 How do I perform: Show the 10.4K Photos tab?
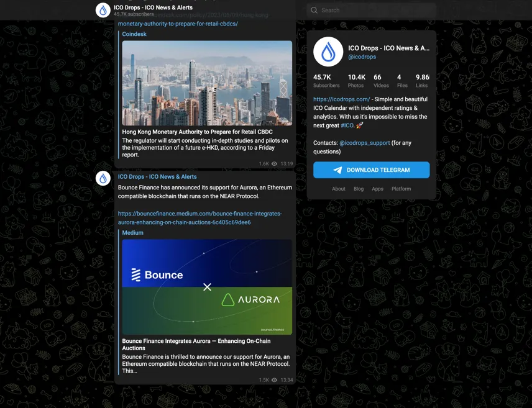[x=356, y=81]
